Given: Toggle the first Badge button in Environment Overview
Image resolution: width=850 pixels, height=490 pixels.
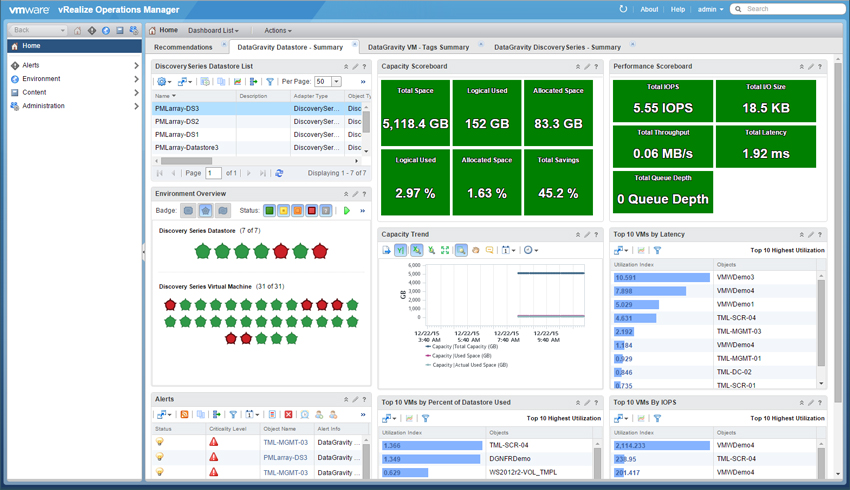Looking at the screenshot, I should pyautogui.click(x=188, y=210).
